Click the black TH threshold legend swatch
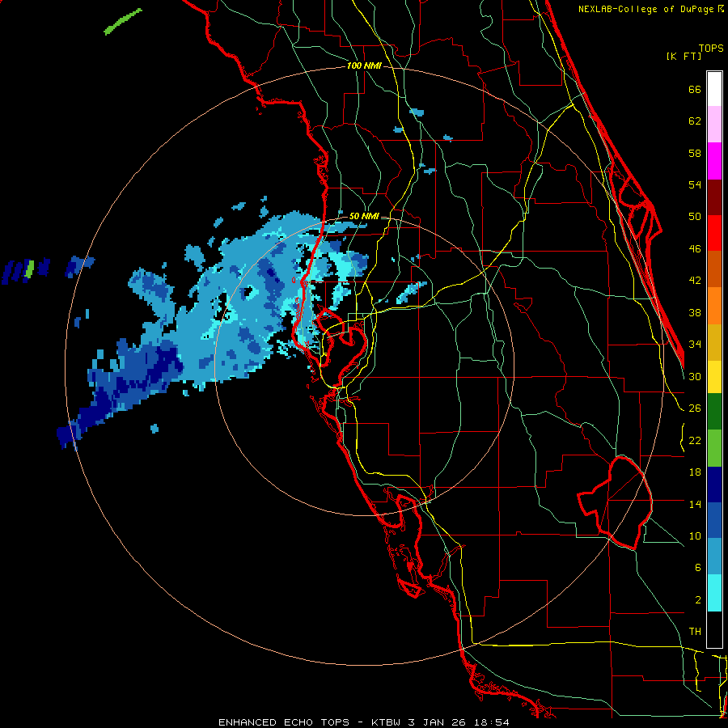Image resolution: width=728 pixels, height=728 pixels. (x=714, y=629)
